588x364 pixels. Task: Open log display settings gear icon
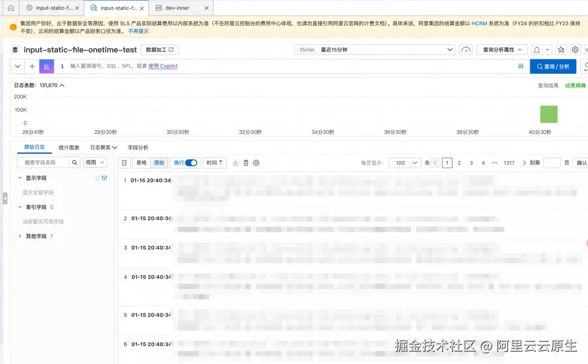256,163
